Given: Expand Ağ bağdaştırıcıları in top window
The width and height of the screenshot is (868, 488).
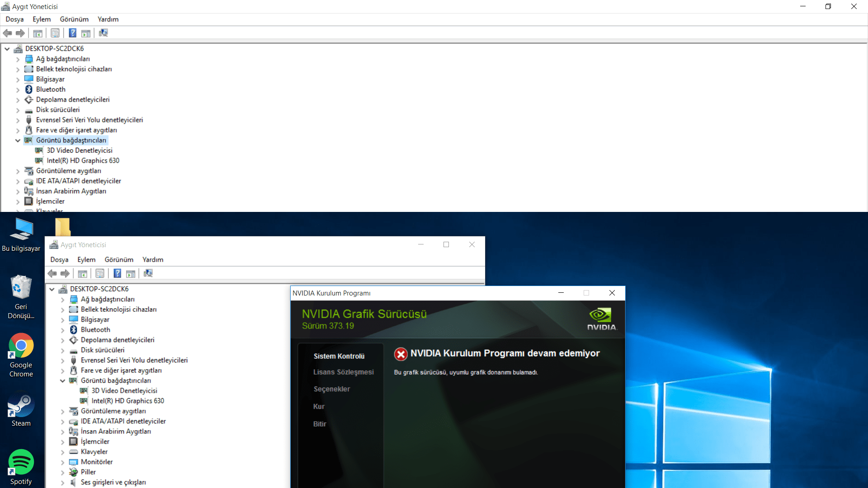Looking at the screenshot, I should coord(18,59).
